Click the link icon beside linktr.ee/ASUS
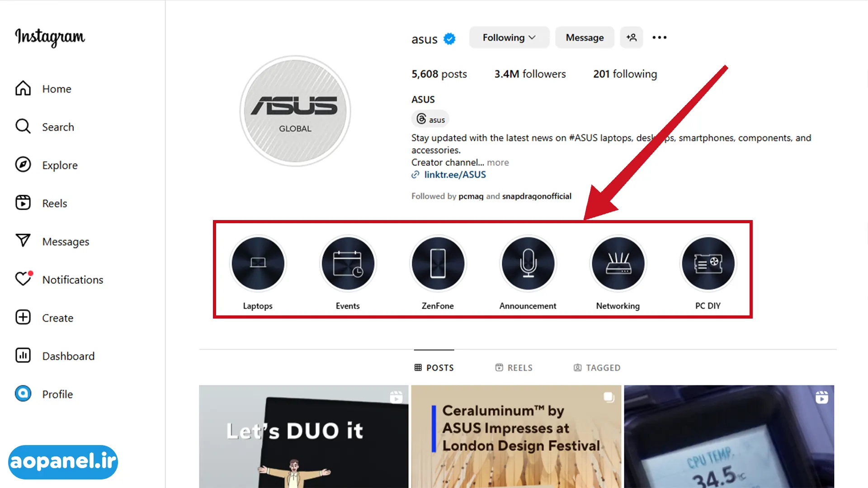868x488 pixels. 415,175
